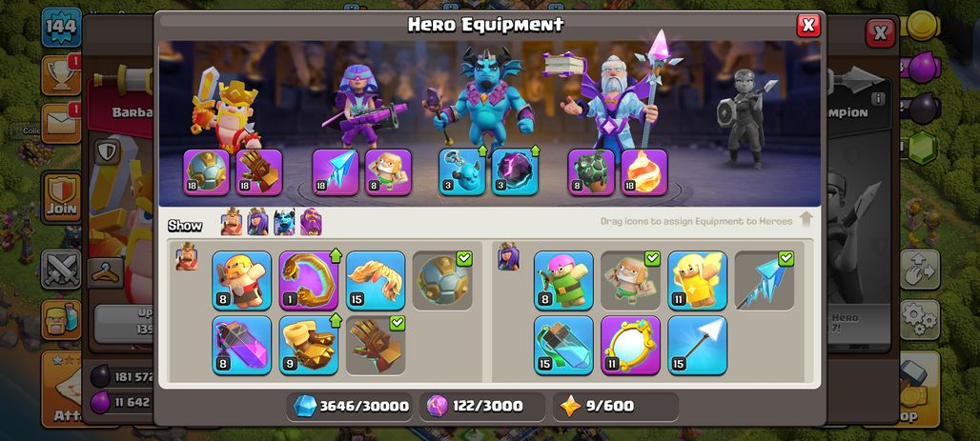Close the Hero Equipment window
This screenshot has height=441, width=980.
(808, 25)
